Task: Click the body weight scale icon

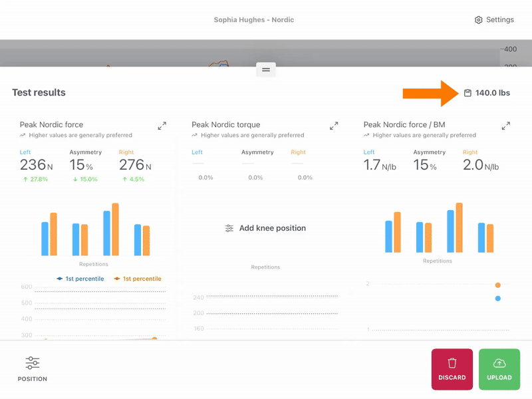Action: point(467,93)
